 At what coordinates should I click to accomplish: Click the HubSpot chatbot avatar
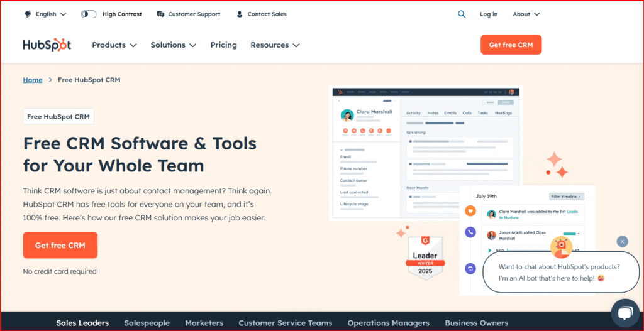point(561,247)
